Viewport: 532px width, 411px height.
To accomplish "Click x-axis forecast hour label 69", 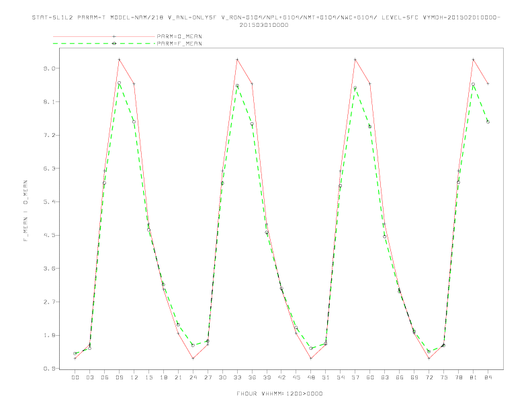I will tap(414, 377).
